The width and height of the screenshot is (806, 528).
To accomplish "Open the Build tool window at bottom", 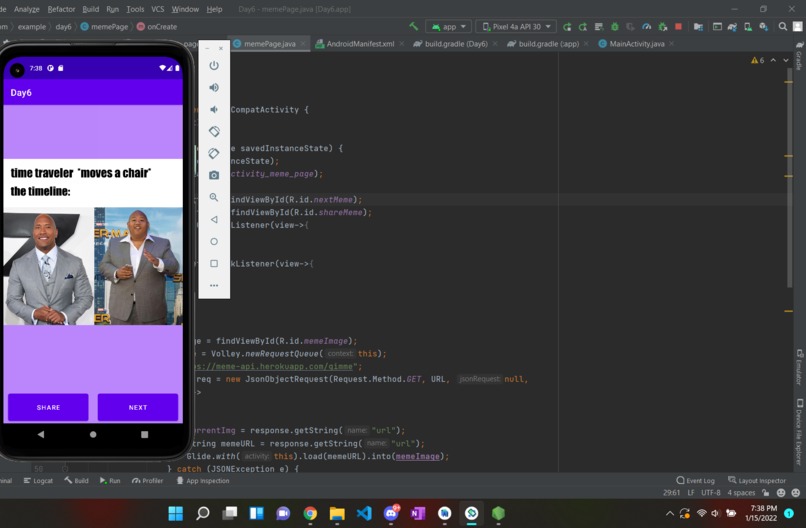I will point(77,481).
